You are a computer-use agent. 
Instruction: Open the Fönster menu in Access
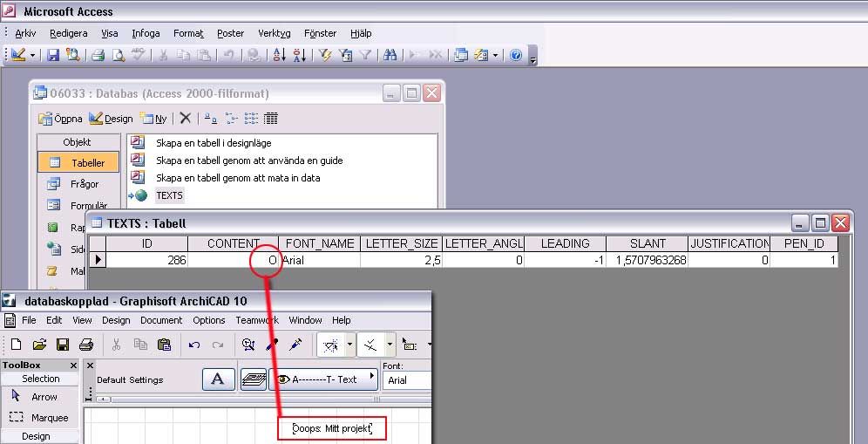coord(320,33)
